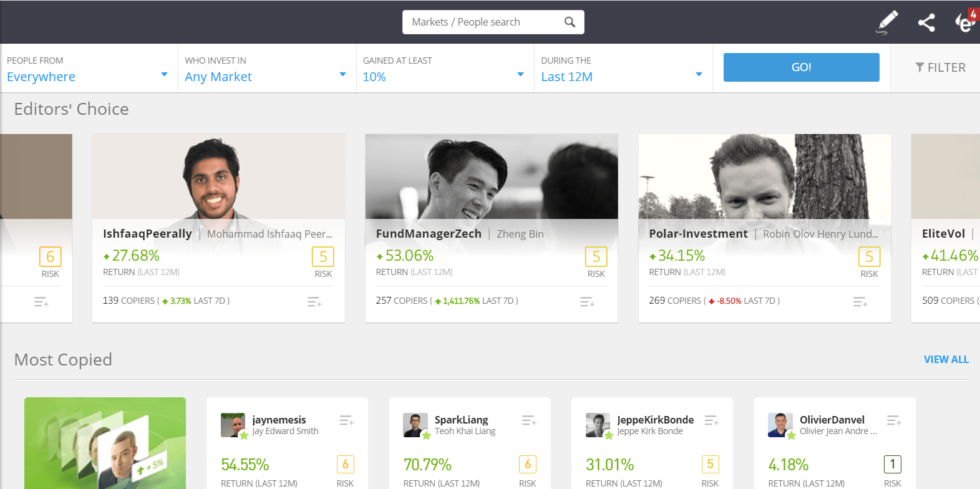Click risk score 6 badge for SparkLiang
980x489 pixels.
[528, 464]
